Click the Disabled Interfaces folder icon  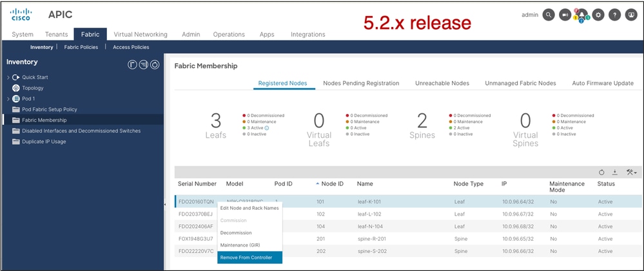click(16, 131)
